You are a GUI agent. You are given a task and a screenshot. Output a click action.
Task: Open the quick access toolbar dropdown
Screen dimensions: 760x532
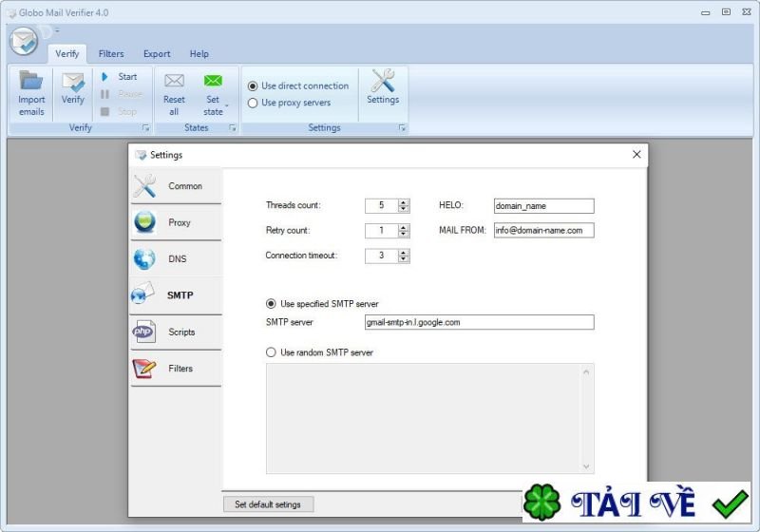pos(57,30)
